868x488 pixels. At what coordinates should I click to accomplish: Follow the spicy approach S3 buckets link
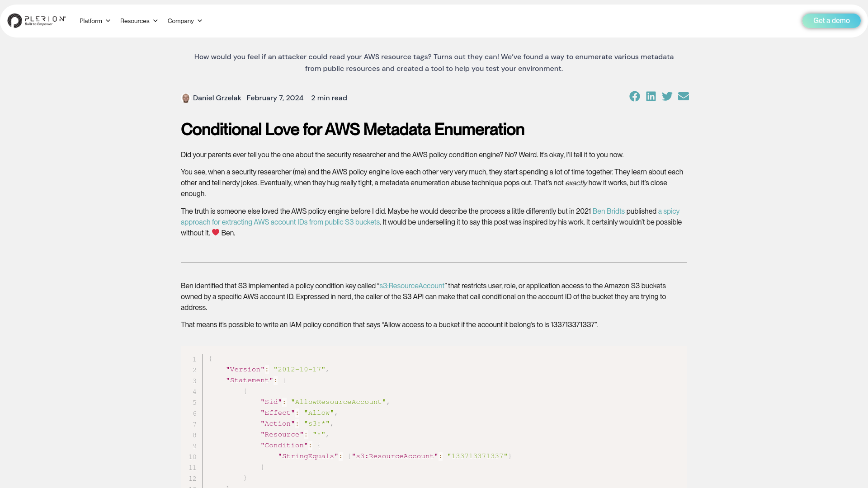pos(280,222)
